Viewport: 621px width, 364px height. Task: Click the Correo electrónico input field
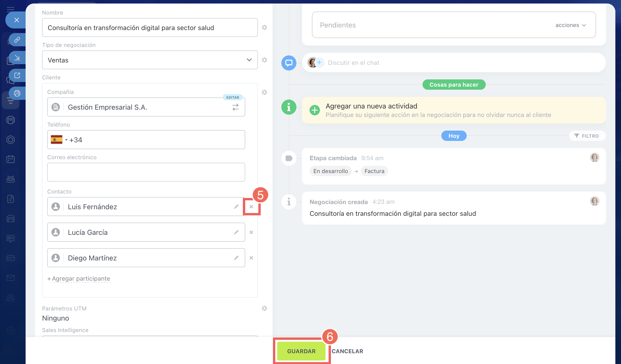pos(146,172)
